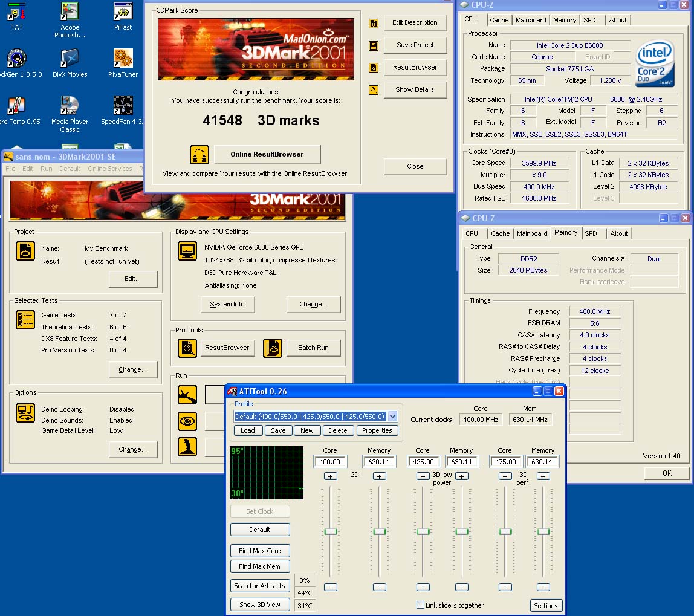Open the SPD tab in the lower CPU-Z window
The image size is (694, 616).
[591, 233]
